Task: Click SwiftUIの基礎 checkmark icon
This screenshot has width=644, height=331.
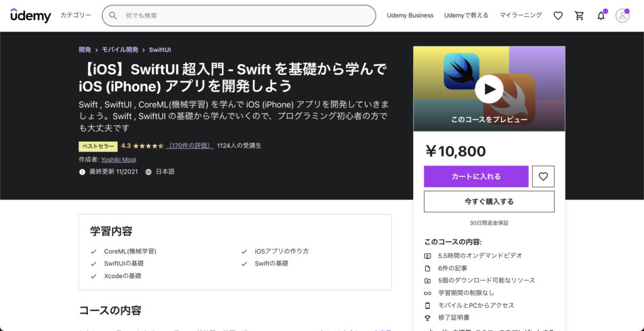Action: (94, 264)
